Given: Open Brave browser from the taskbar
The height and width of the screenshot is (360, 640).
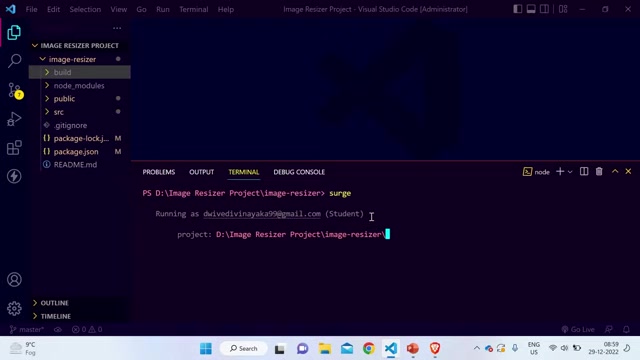Looking at the screenshot, I should (435, 349).
